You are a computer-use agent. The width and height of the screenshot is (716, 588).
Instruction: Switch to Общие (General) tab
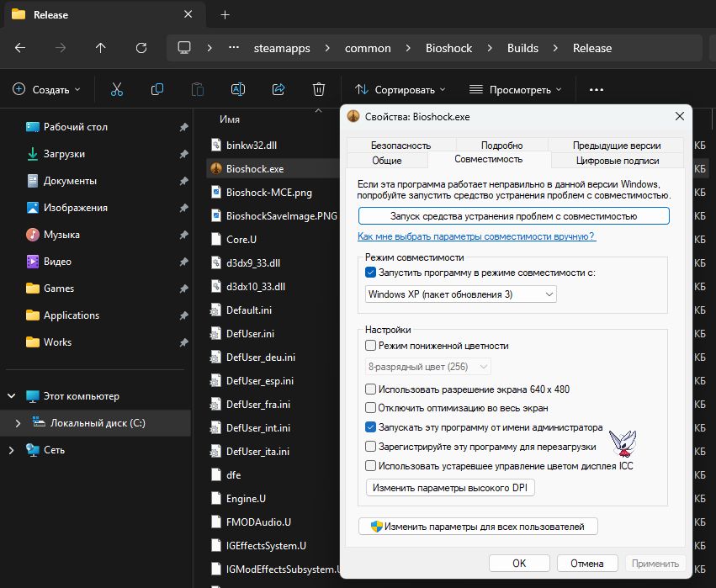(387, 161)
